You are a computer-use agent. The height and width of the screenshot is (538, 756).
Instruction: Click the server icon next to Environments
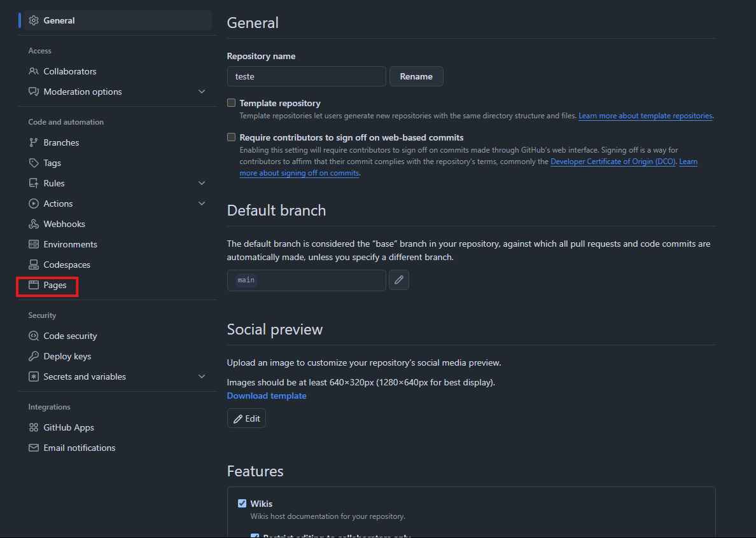pos(33,244)
